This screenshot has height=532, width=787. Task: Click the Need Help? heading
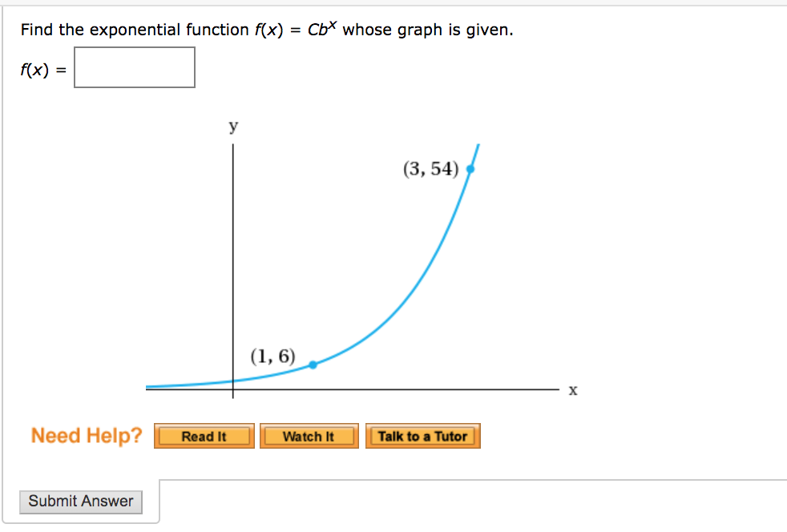(85, 435)
